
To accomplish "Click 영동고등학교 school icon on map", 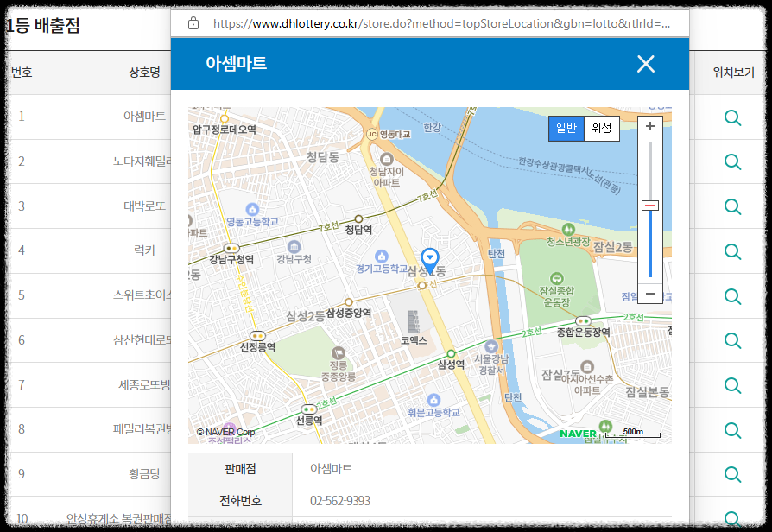I will (252, 209).
